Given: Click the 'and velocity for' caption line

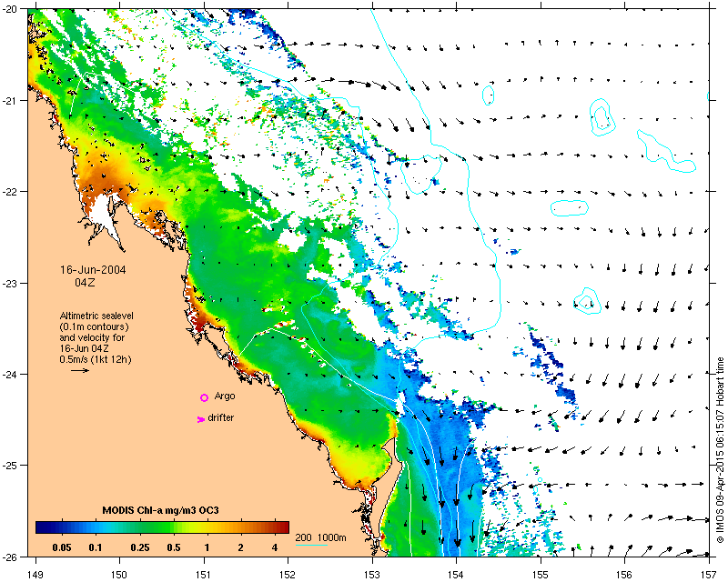Looking at the screenshot, I should 92,337.
